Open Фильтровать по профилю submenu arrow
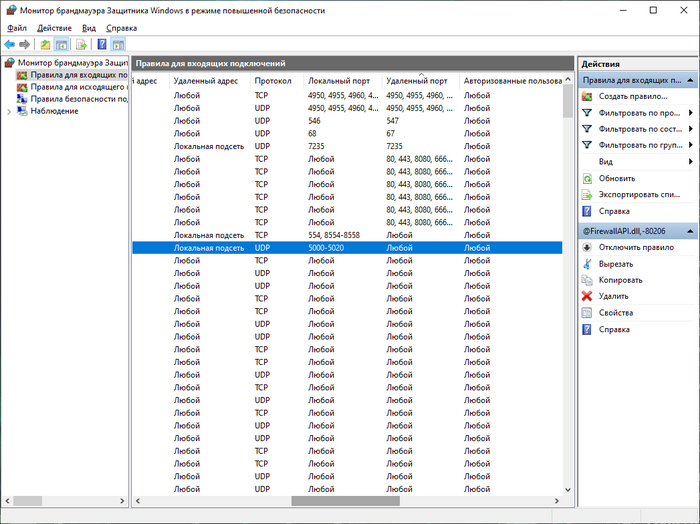 tap(691, 113)
